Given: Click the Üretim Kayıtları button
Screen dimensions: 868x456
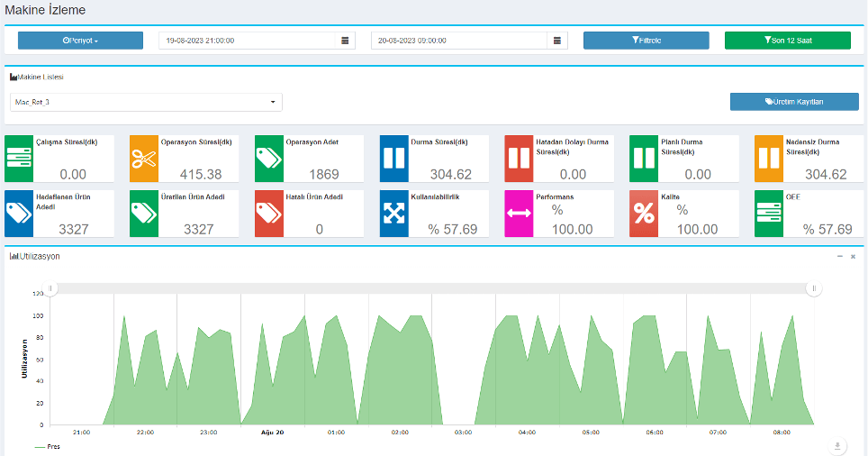Looking at the screenshot, I should tap(794, 102).
